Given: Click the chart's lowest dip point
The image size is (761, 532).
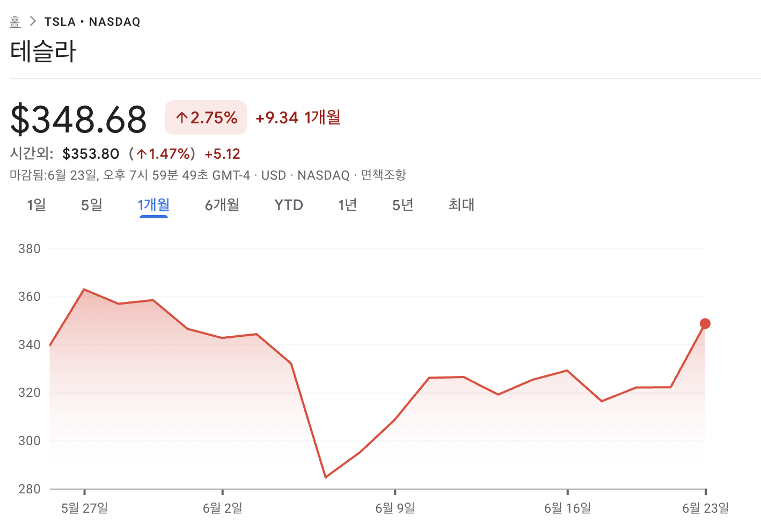Looking at the screenshot, I should coord(326,477).
